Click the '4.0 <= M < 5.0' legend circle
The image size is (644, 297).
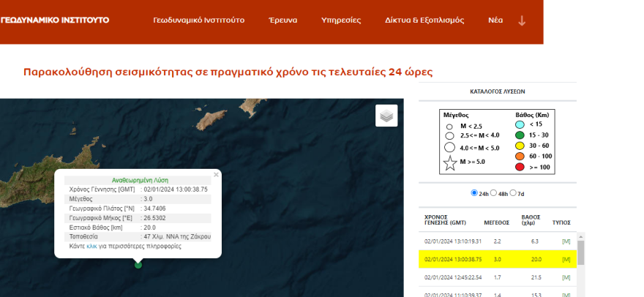450,148
